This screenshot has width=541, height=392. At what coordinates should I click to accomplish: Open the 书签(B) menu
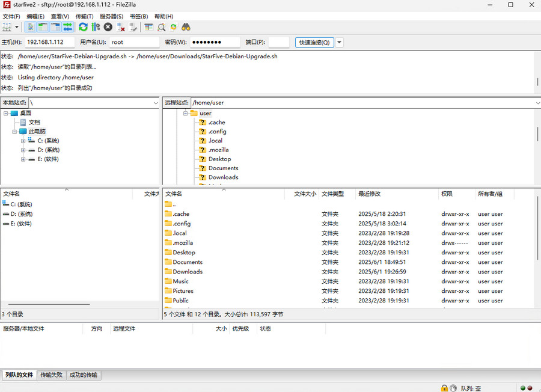[139, 16]
